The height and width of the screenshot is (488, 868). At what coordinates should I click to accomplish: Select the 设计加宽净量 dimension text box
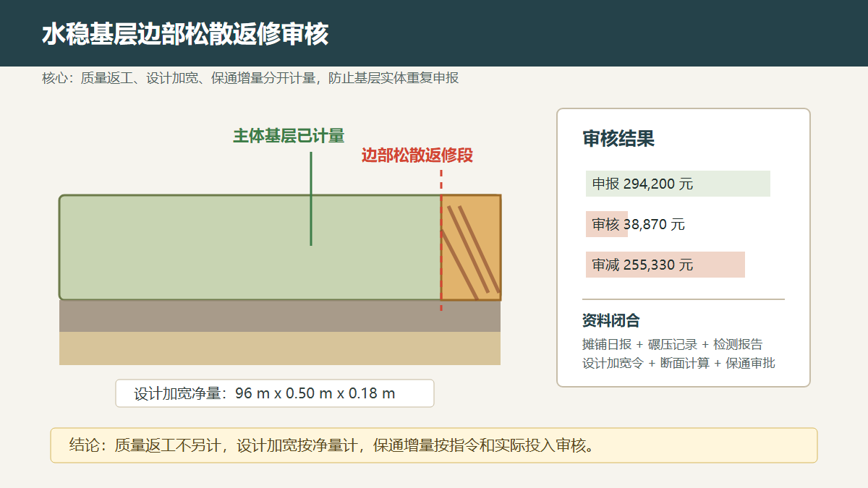tap(275, 393)
